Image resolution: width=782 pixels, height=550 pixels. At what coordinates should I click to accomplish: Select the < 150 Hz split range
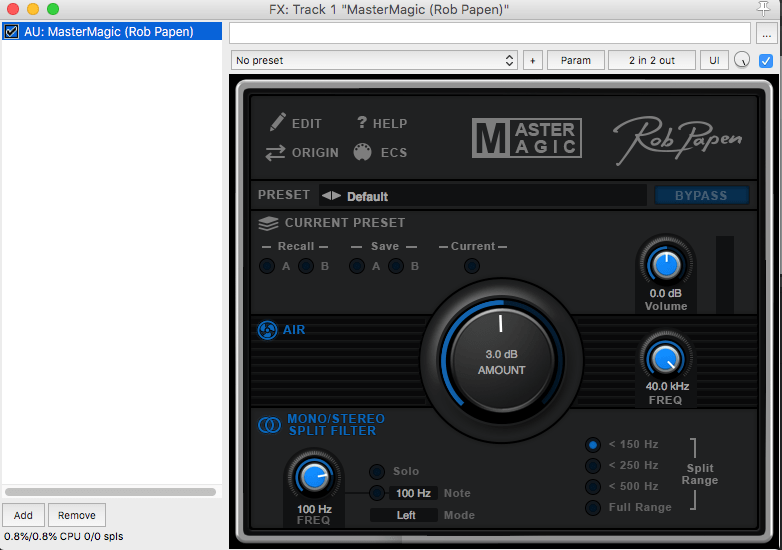pos(592,444)
